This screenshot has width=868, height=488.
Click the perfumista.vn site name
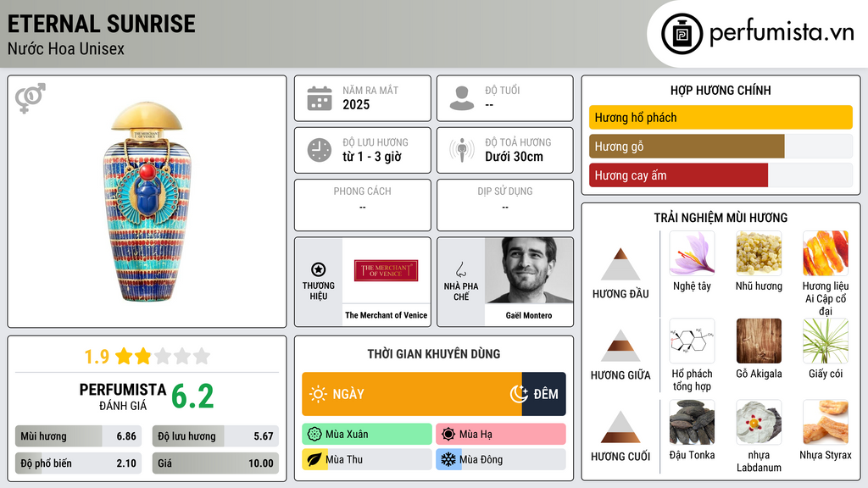coord(782,33)
